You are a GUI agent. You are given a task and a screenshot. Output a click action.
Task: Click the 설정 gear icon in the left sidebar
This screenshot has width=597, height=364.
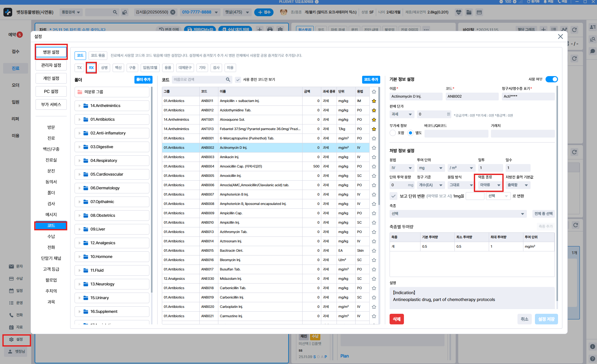click(x=12, y=339)
